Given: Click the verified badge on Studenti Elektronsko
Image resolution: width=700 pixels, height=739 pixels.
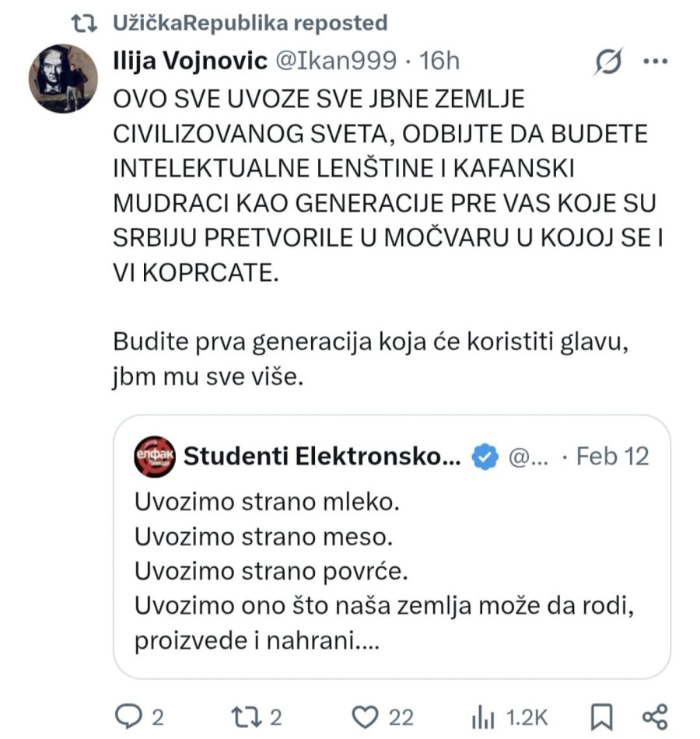Looking at the screenshot, I should point(485,457).
